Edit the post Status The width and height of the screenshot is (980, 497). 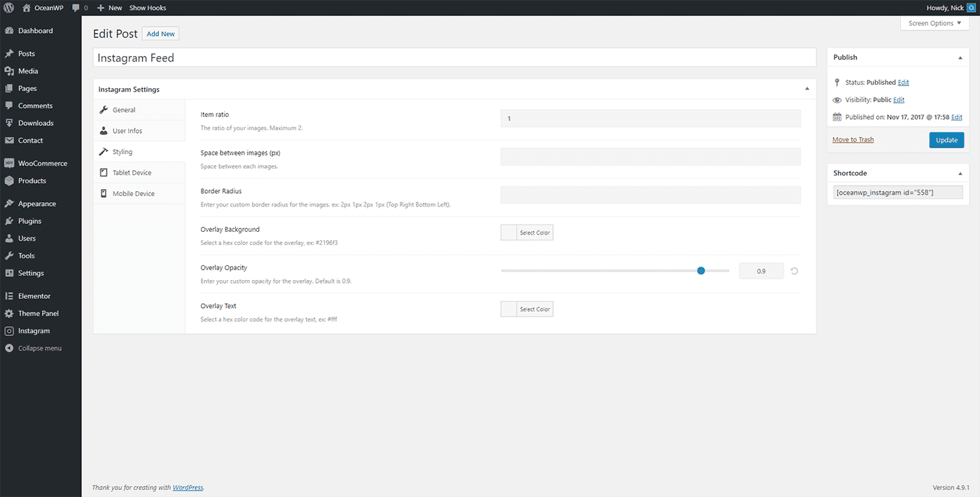(x=904, y=83)
